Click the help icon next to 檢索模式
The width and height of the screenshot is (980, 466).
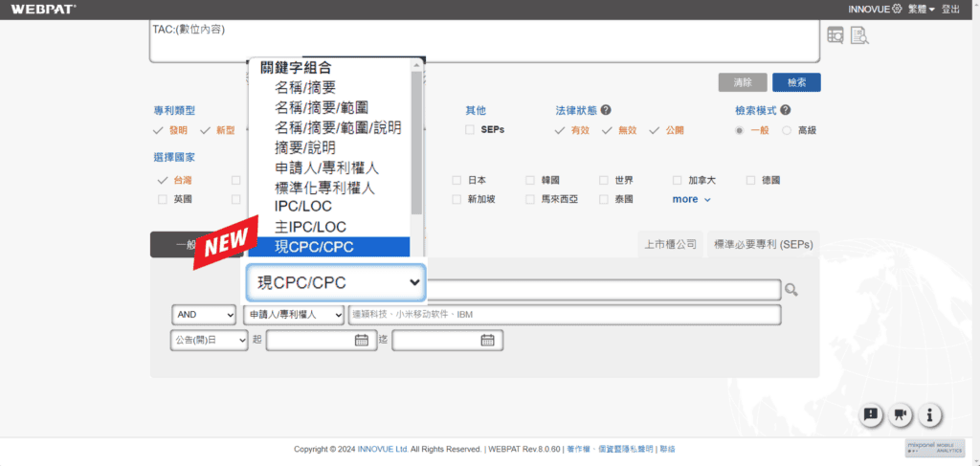point(785,110)
